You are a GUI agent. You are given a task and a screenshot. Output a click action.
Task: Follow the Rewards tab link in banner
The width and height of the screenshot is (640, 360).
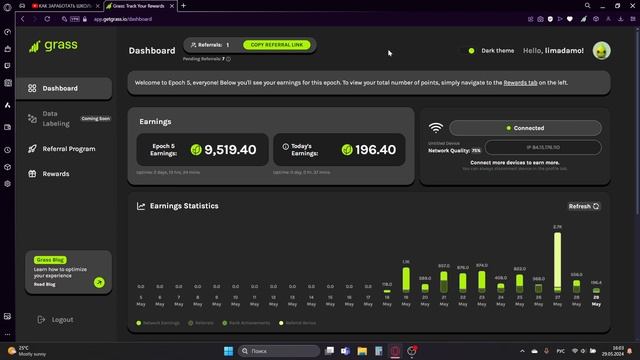[x=520, y=83]
